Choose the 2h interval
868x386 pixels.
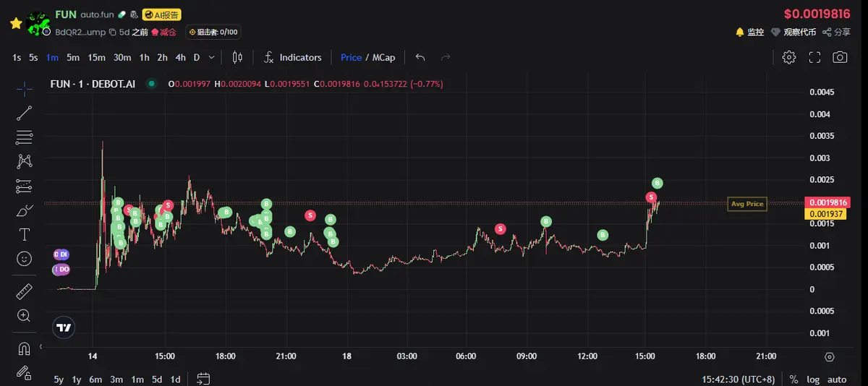pyautogui.click(x=163, y=57)
